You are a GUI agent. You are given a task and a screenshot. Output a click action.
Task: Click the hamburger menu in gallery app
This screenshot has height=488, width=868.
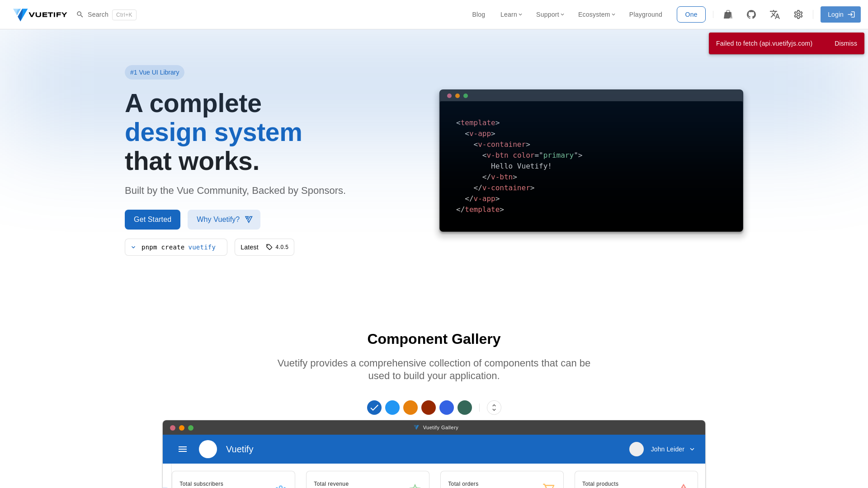[x=183, y=449]
